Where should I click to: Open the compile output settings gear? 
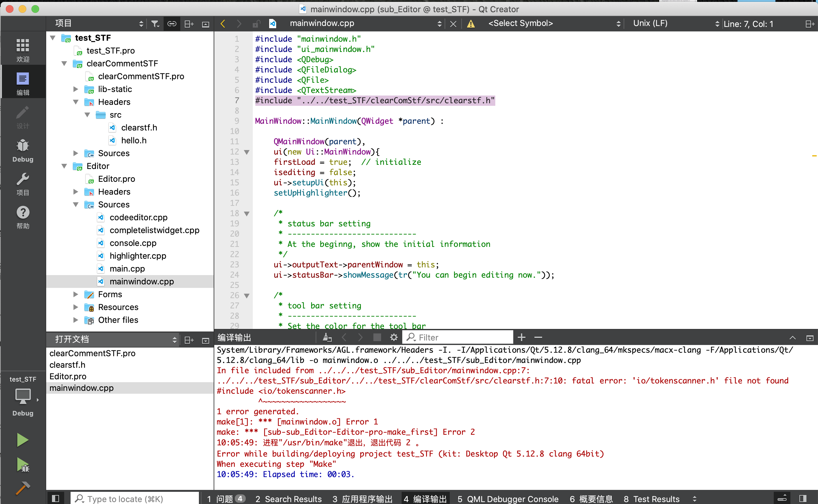point(394,337)
